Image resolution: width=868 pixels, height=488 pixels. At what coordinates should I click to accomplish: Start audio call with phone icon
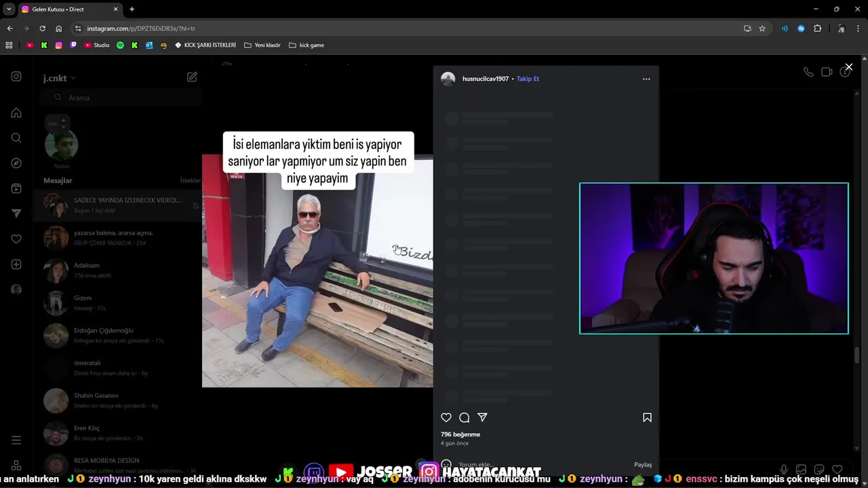[x=808, y=72]
